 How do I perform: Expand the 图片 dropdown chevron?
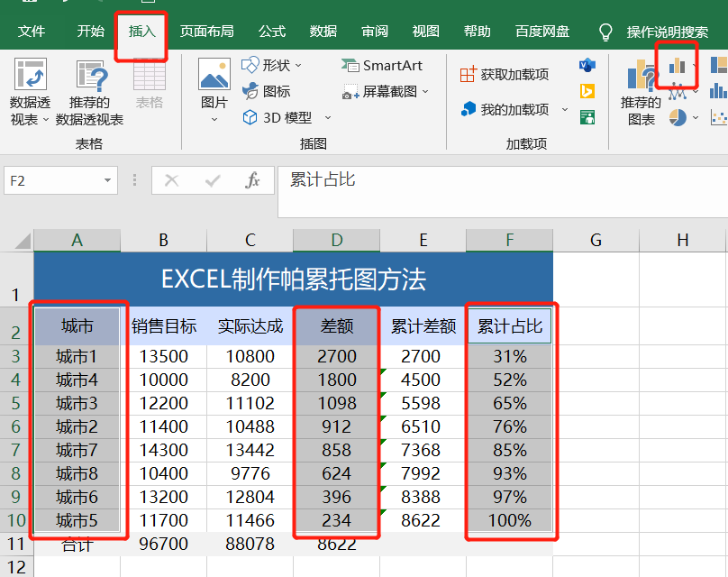[214, 119]
